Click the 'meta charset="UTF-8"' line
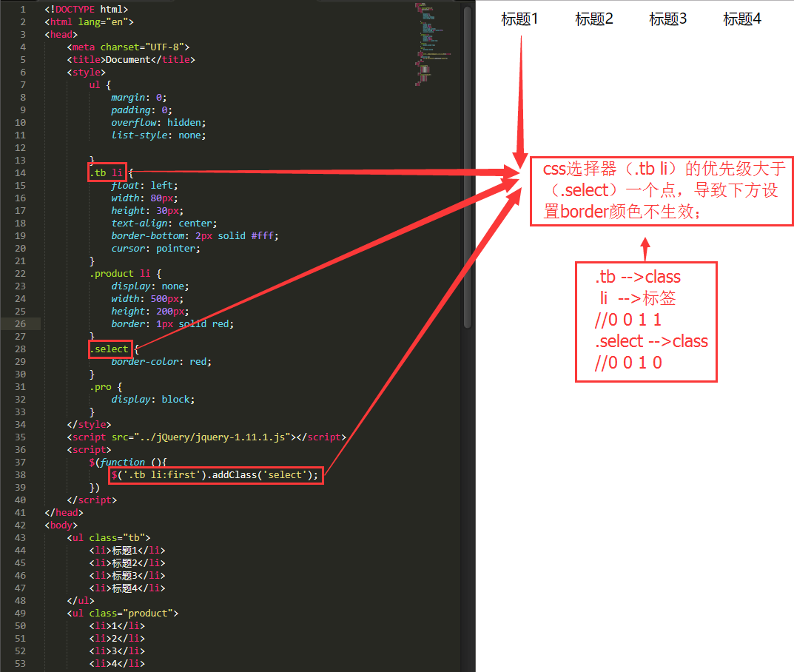 tap(128, 47)
